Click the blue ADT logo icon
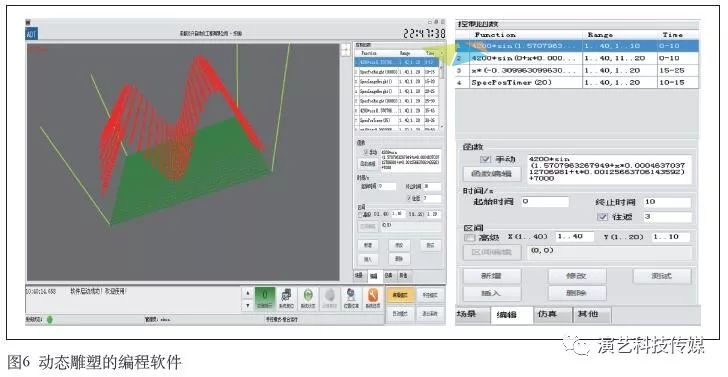The image size is (728, 377). coord(31,34)
